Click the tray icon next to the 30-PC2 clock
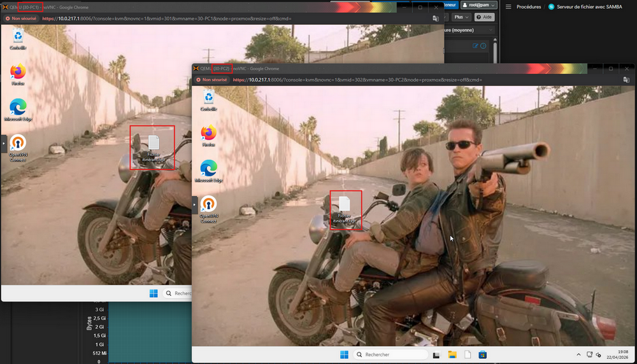This screenshot has width=637, height=364. coord(599,354)
